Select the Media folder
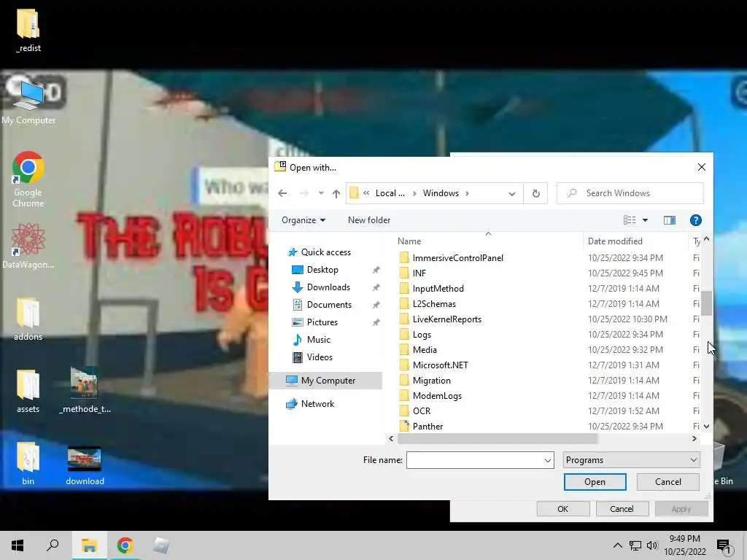This screenshot has width=747, height=560. (x=425, y=350)
